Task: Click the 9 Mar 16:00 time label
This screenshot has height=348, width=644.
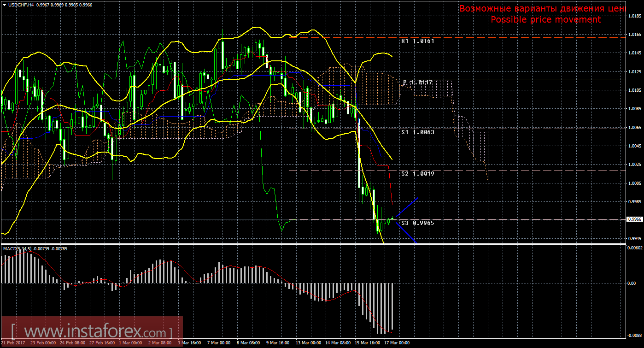Action: (278, 343)
